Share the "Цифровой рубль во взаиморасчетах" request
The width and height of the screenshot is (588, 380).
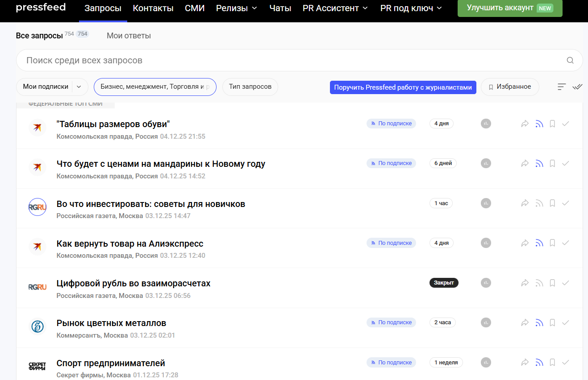coord(525,283)
